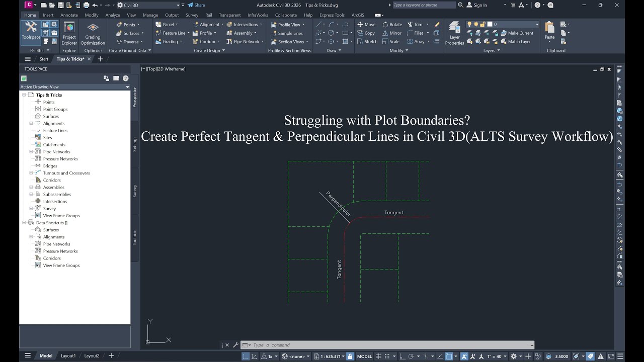The image size is (644, 362).
Task: Click the Corridor button in Create Design
Action: coord(203,42)
